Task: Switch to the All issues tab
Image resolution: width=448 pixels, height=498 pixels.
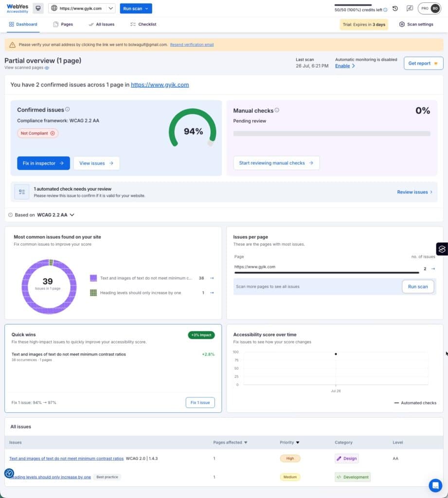Action: pos(102,24)
